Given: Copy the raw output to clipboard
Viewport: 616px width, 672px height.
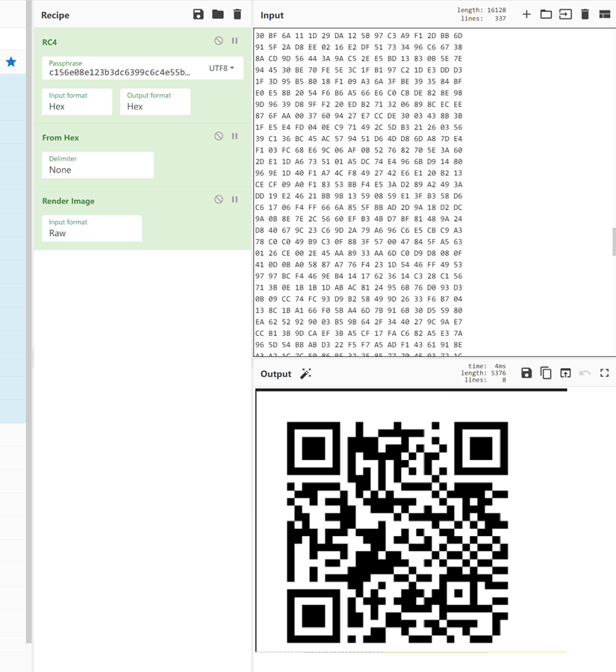Looking at the screenshot, I should point(546,373).
